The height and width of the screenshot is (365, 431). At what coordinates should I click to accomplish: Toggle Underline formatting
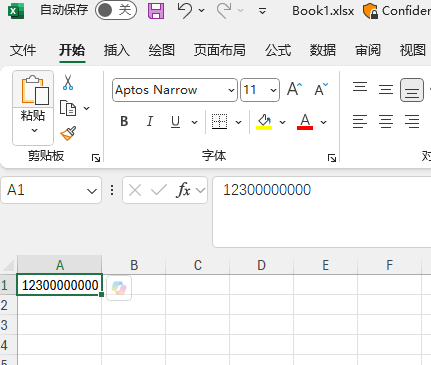(x=175, y=122)
